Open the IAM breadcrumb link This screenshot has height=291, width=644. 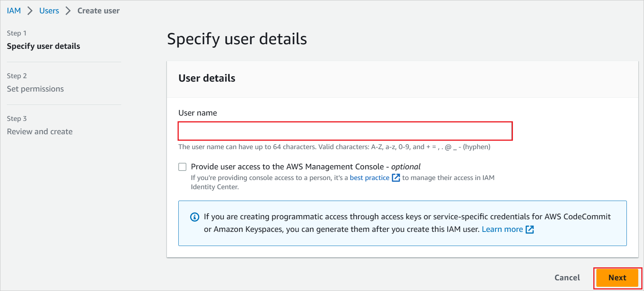14,11
